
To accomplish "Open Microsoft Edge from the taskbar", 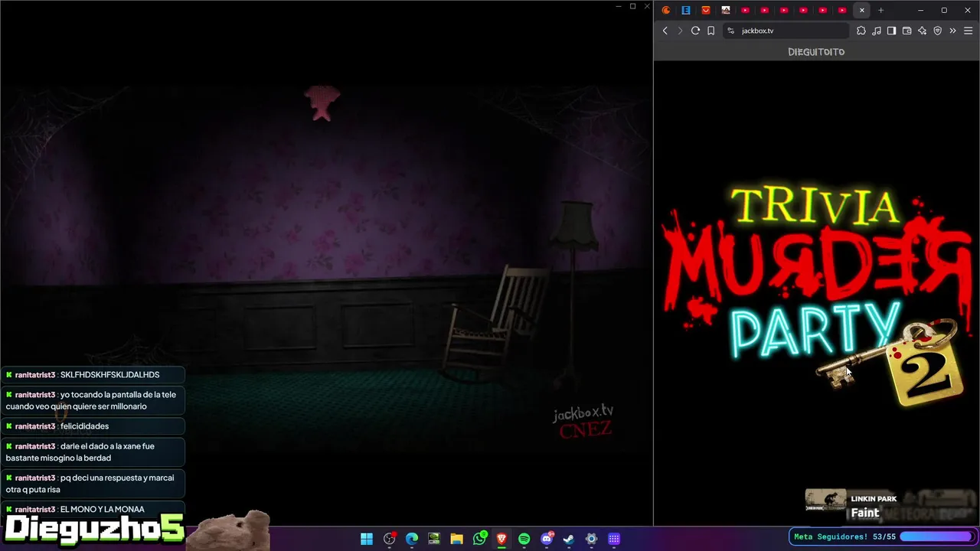I will [412, 539].
